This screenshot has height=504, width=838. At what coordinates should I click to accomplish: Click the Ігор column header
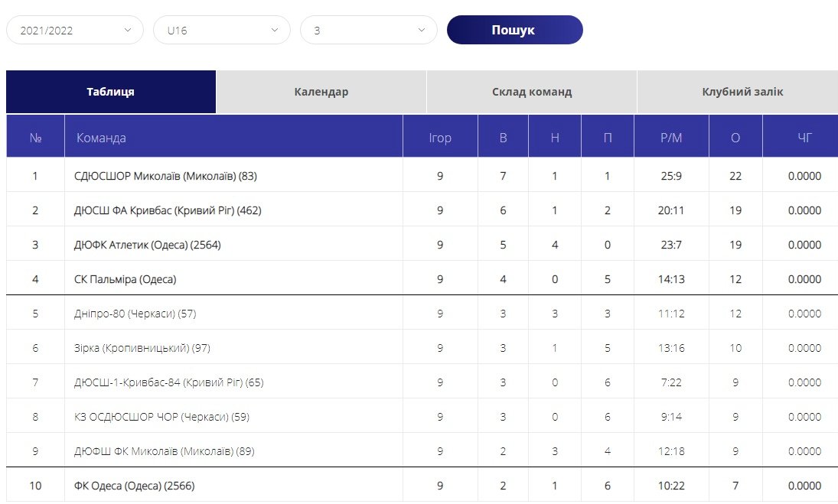click(440, 138)
